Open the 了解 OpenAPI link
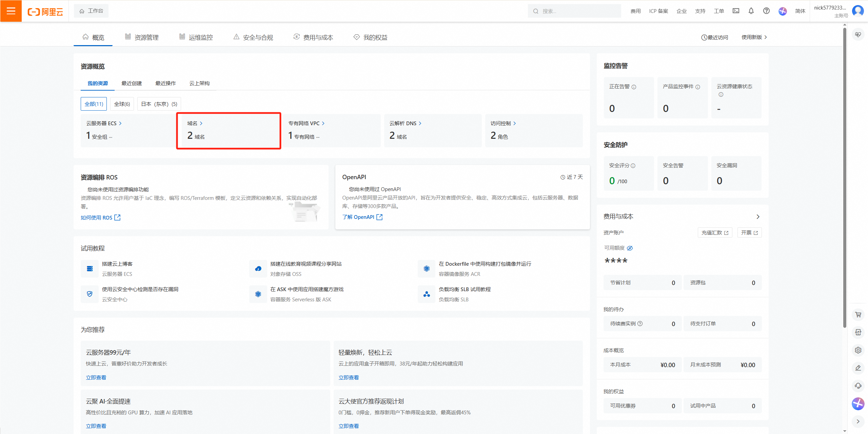The width and height of the screenshot is (868, 434). 358,217
